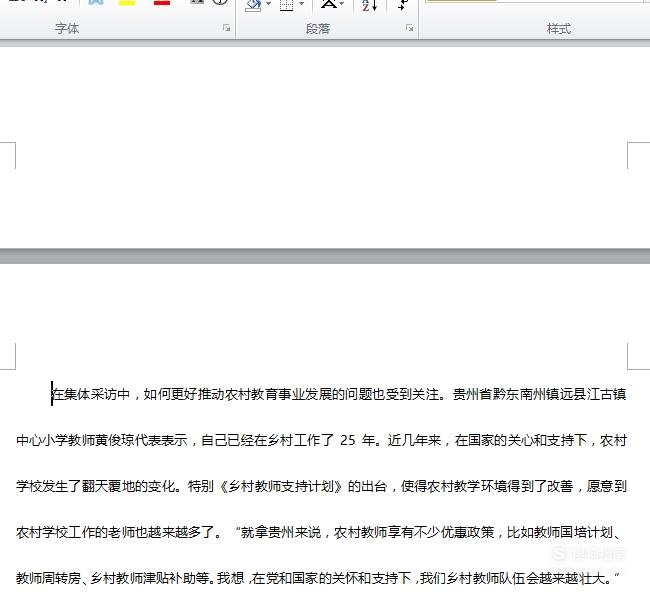Click the 段落 paragraph group label
650x600 pixels.
coord(318,29)
